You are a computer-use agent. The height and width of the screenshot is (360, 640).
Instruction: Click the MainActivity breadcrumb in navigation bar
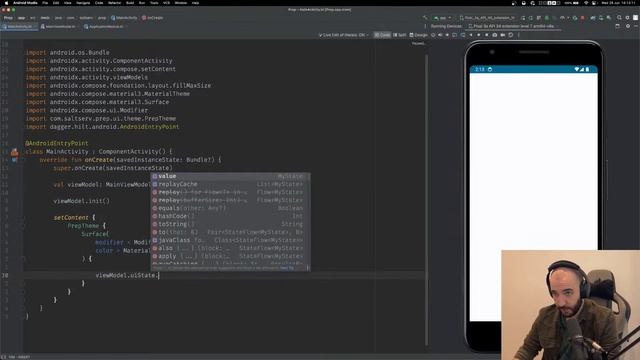(x=124, y=18)
